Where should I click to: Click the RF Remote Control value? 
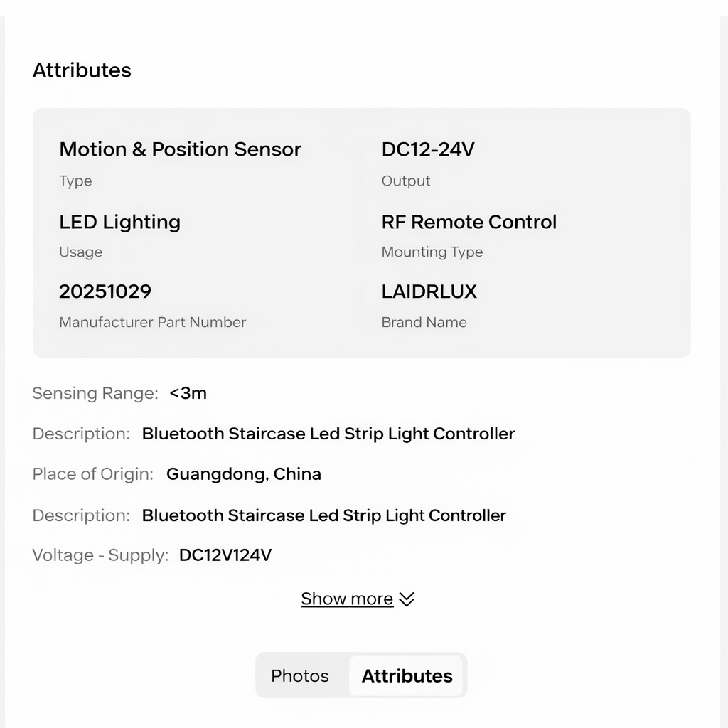coord(469,222)
